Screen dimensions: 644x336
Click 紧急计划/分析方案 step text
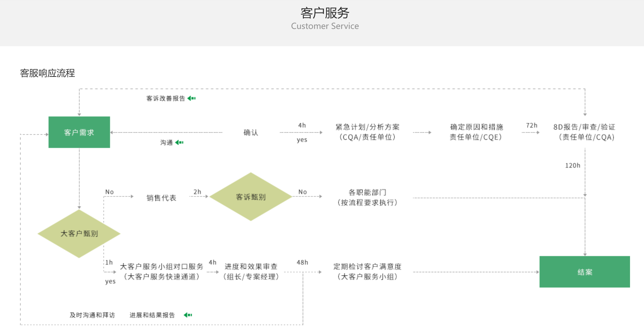(367, 127)
